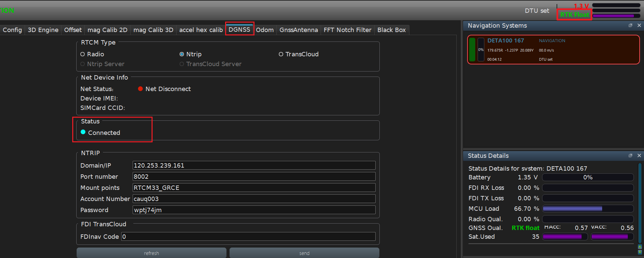Go to accel hex calib tab
Screen dimensions: 644x258
pos(201,30)
